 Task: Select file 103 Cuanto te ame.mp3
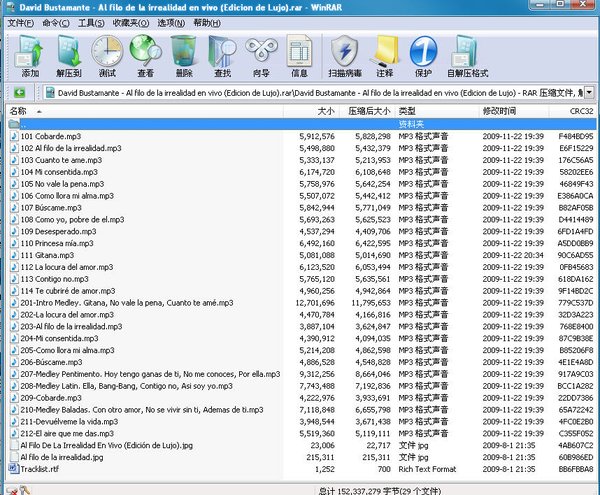point(61,160)
